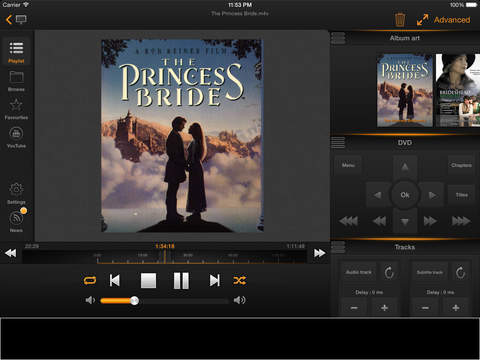Open the Subtitle track selector
This screenshot has height=360, width=480.
(x=430, y=272)
